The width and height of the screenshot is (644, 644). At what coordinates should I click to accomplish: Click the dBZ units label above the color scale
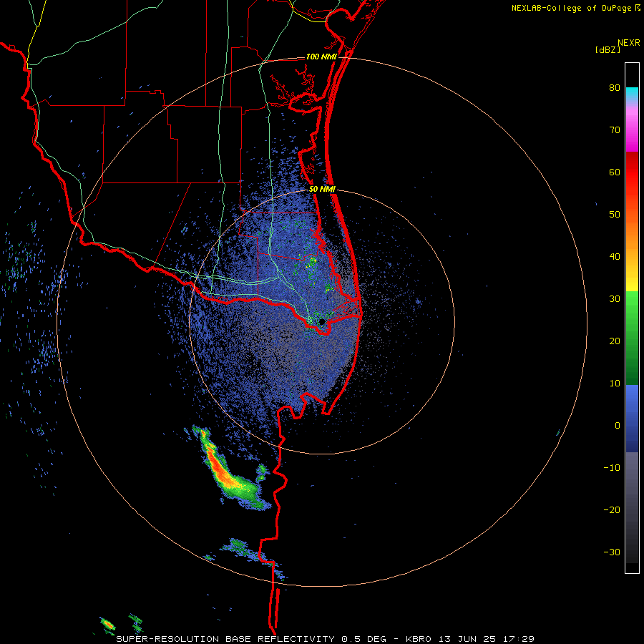[x=608, y=49]
